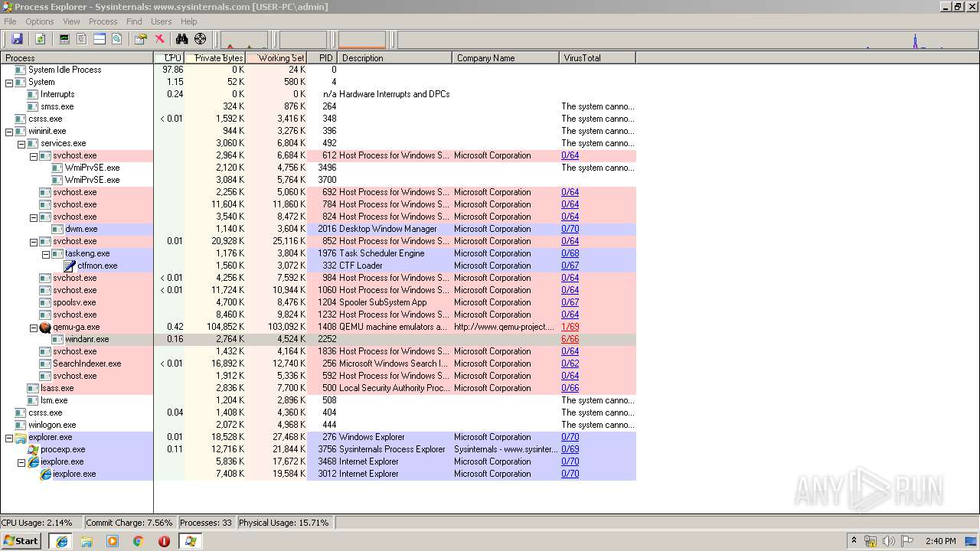Image resolution: width=980 pixels, height=551 pixels.
Task: Open the View menu
Action: 71,21
